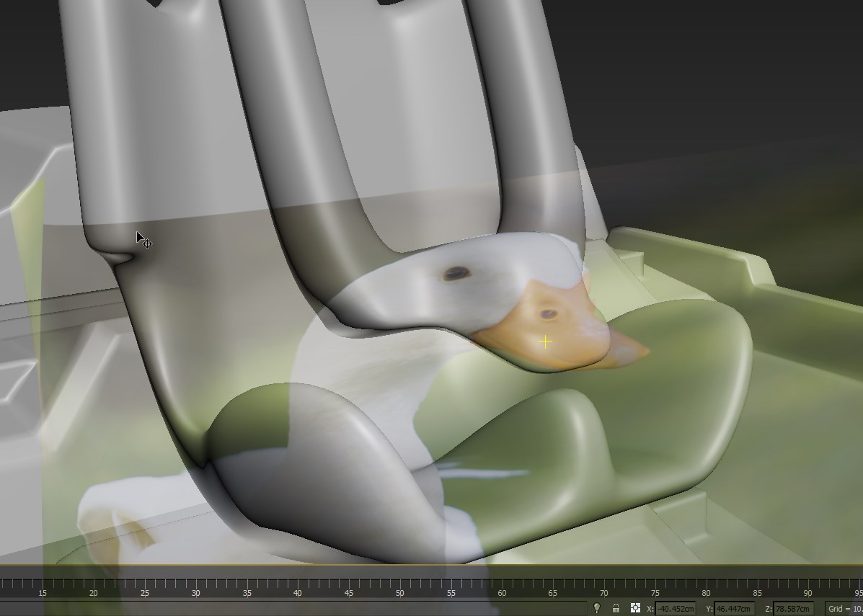Screen dimensions: 863x616
Task: Click the X coordinate input field
Action: (x=676, y=609)
